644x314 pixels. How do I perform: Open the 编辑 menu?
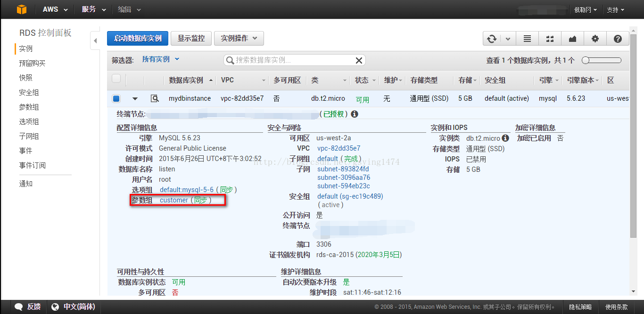[129, 9]
